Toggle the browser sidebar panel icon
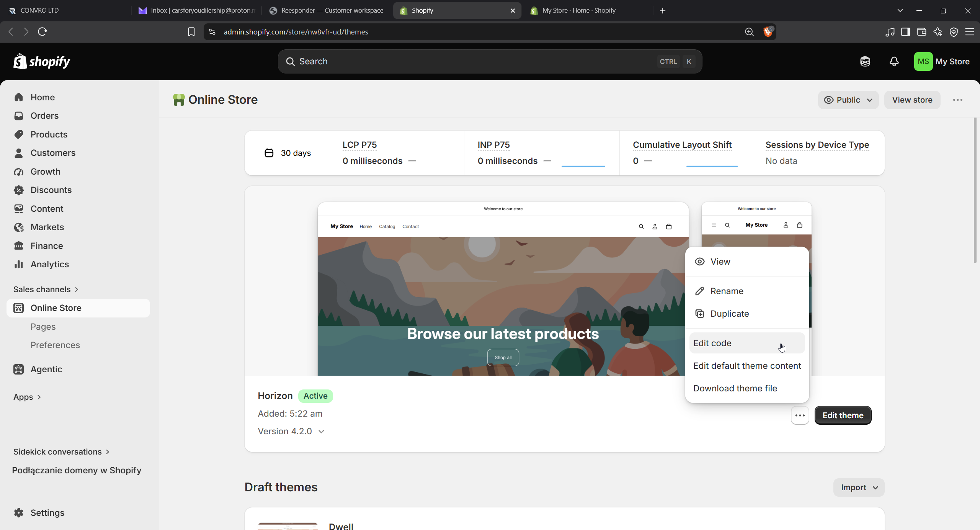The width and height of the screenshot is (980, 530). [905, 32]
